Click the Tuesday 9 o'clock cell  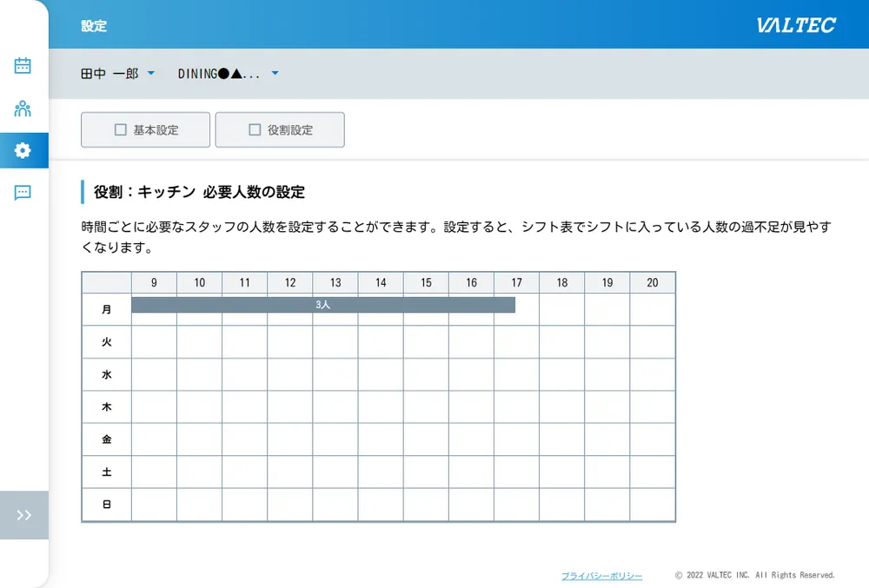(154, 342)
